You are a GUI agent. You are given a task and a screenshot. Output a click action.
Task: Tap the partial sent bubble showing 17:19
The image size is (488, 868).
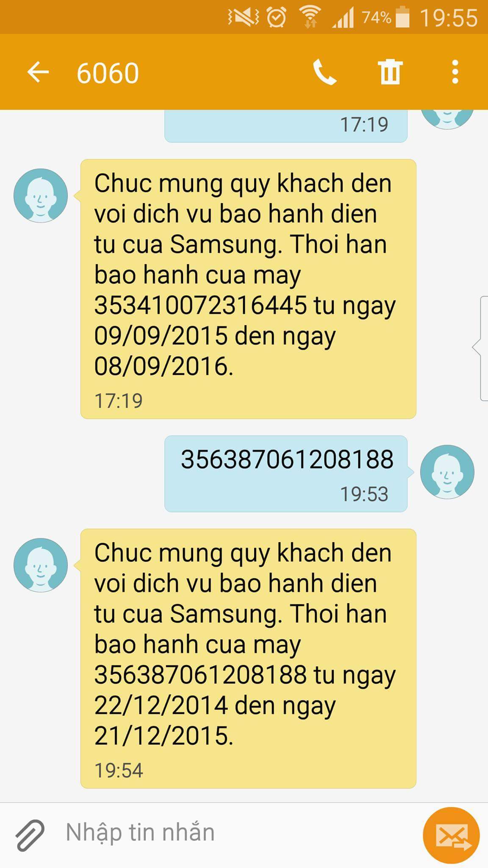pos(286,126)
